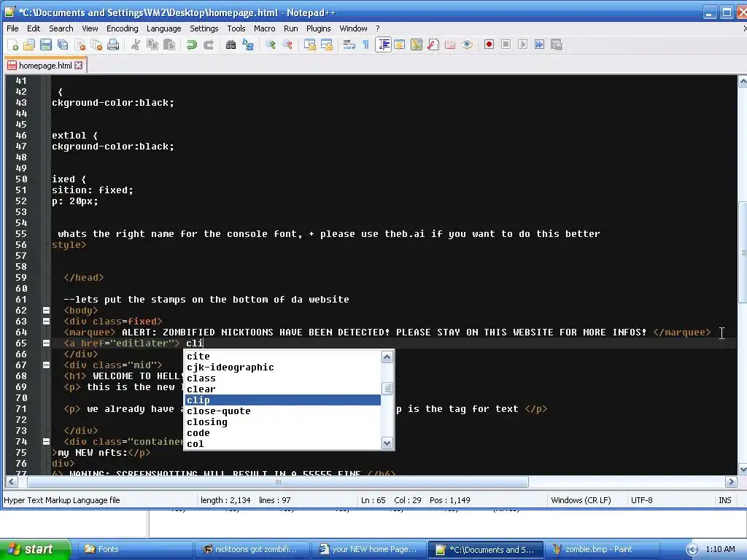Image resolution: width=747 pixels, height=560 pixels.
Task: Open the Edit menu
Action: (x=34, y=28)
